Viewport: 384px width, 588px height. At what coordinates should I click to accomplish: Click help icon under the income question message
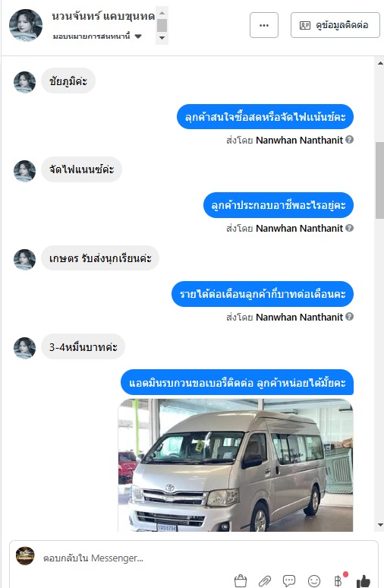pos(350,317)
